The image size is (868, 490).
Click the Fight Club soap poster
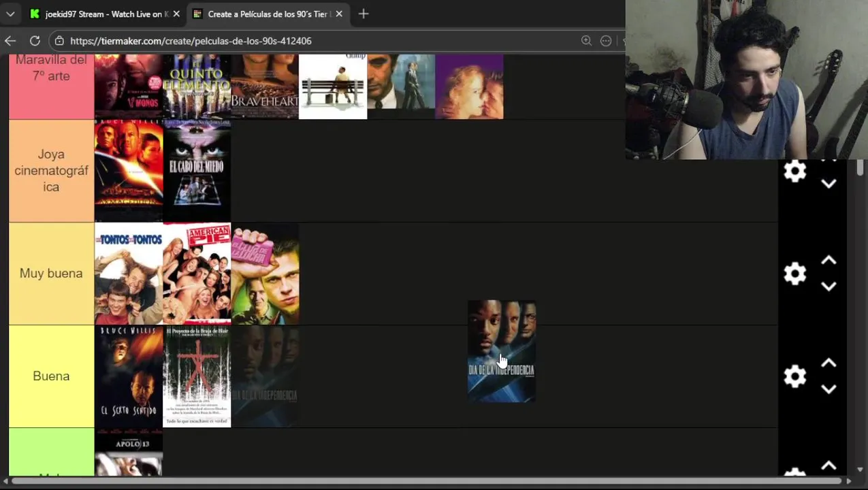(265, 274)
